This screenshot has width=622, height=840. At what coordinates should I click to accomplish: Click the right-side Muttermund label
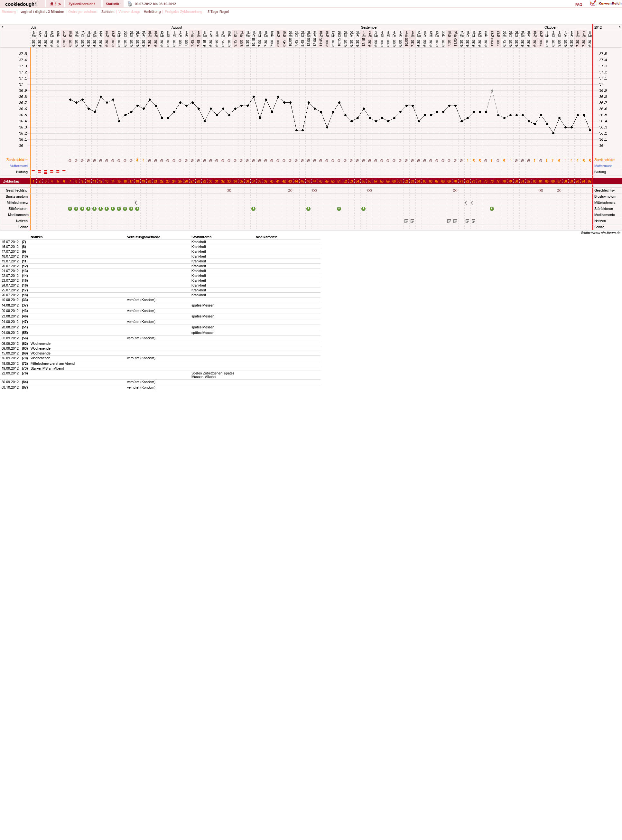pos(603,166)
